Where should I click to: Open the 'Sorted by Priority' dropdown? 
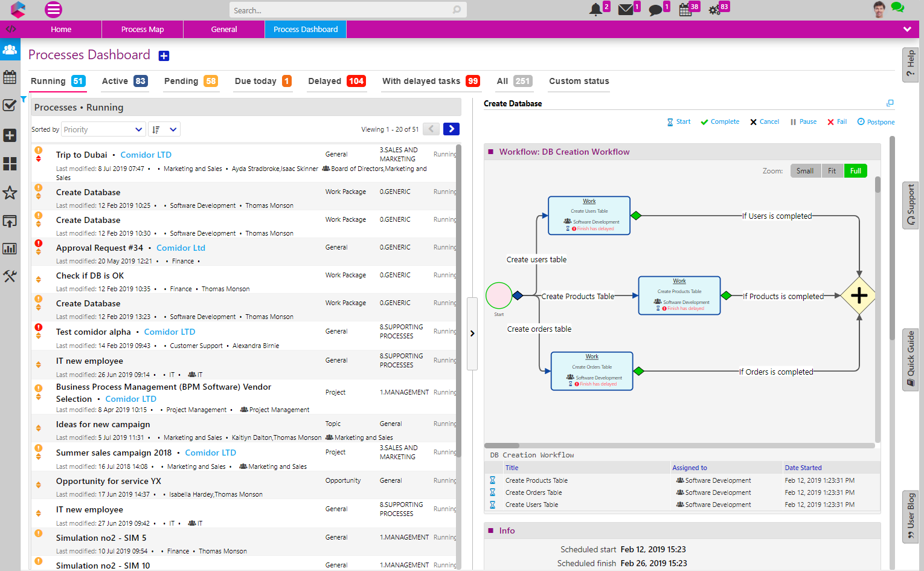click(x=103, y=129)
